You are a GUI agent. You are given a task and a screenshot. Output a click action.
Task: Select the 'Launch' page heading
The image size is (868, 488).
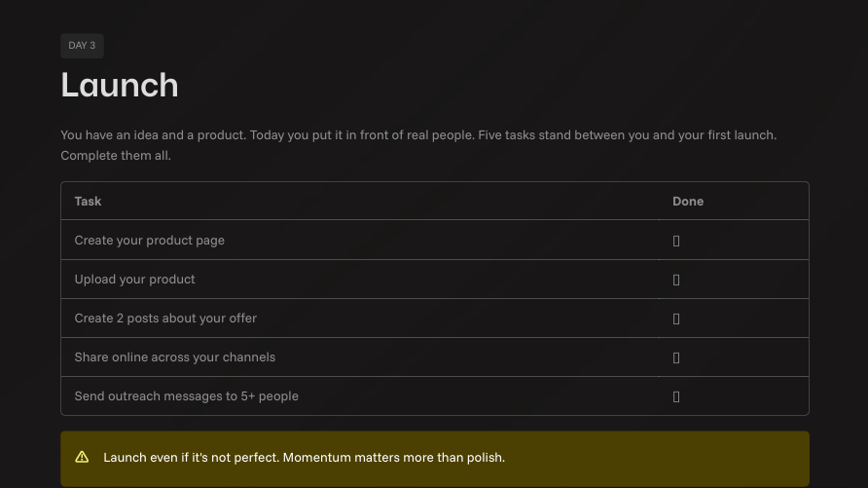pyautogui.click(x=120, y=86)
